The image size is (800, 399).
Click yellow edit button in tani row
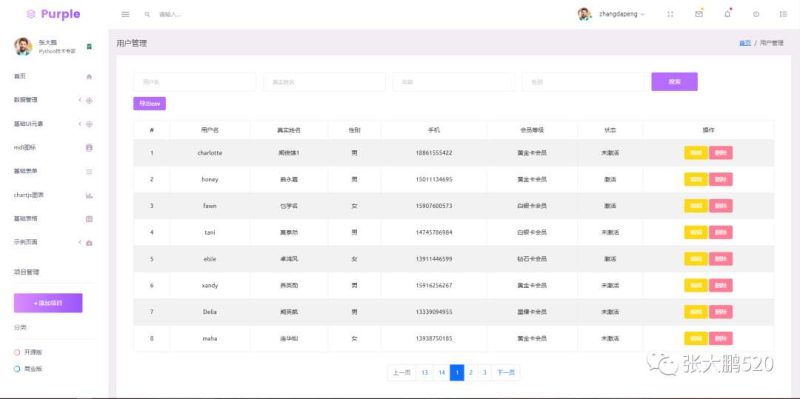pyautogui.click(x=696, y=233)
